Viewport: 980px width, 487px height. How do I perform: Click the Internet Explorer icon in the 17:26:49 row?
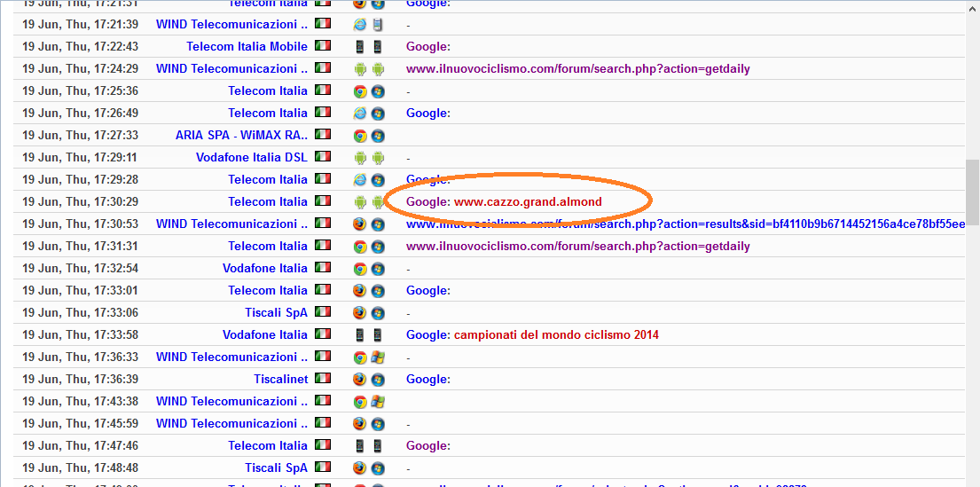click(x=359, y=114)
